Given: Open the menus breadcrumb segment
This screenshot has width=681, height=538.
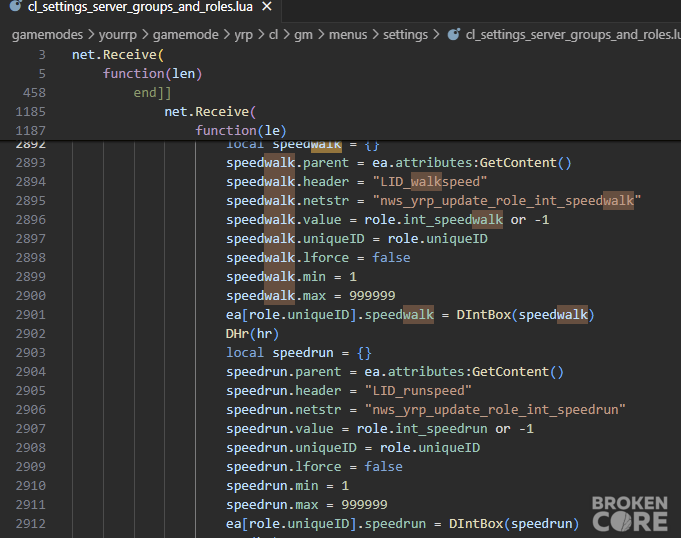Looking at the screenshot, I should [x=348, y=35].
